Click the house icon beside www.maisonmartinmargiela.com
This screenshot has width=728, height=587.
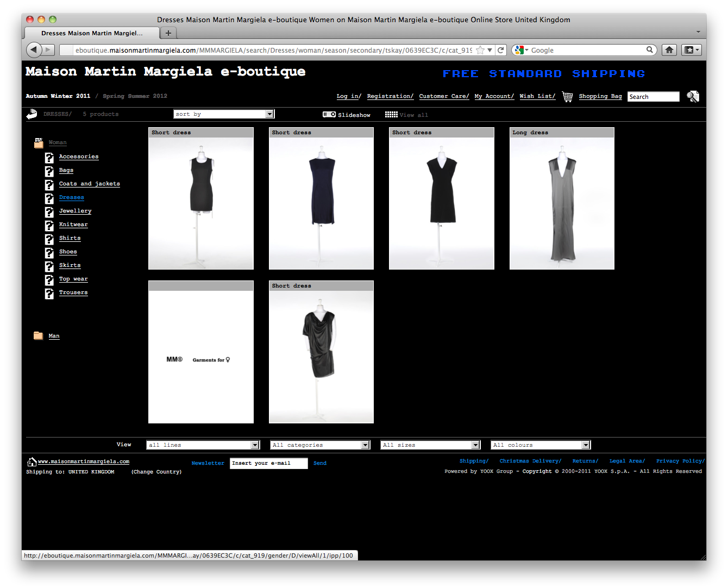point(30,461)
